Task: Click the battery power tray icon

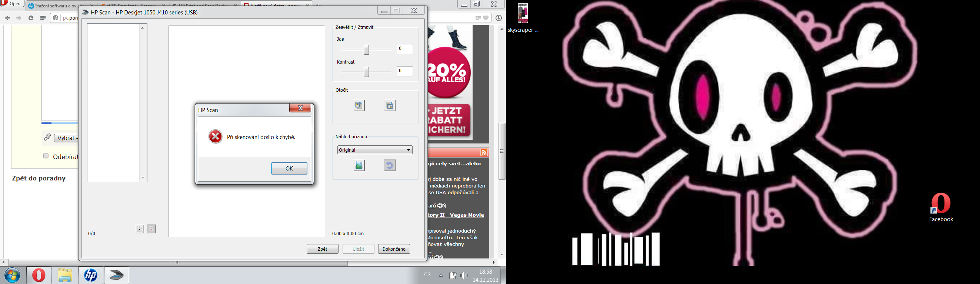Action: point(453,275)
